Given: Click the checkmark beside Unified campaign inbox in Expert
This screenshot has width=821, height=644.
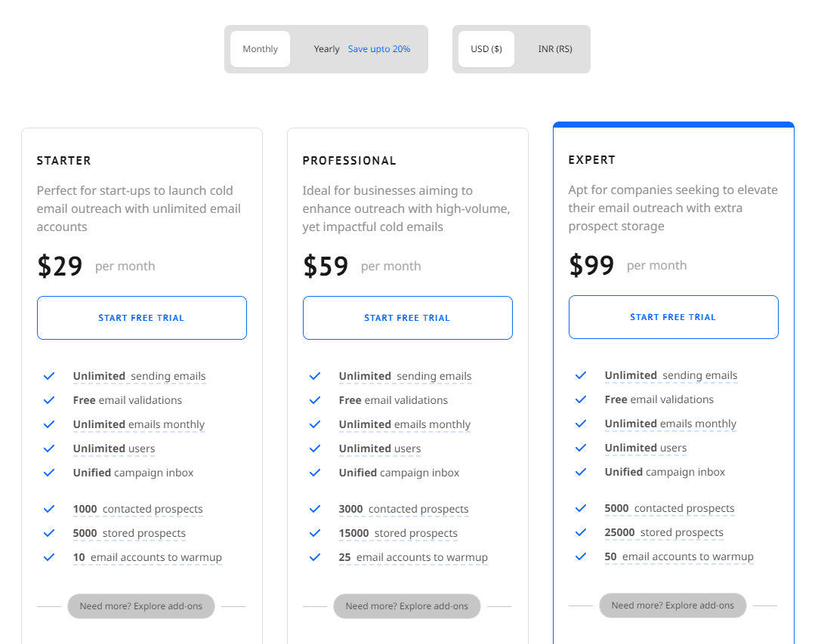Looking at the screenshot, I should click(x=580, y=472).
